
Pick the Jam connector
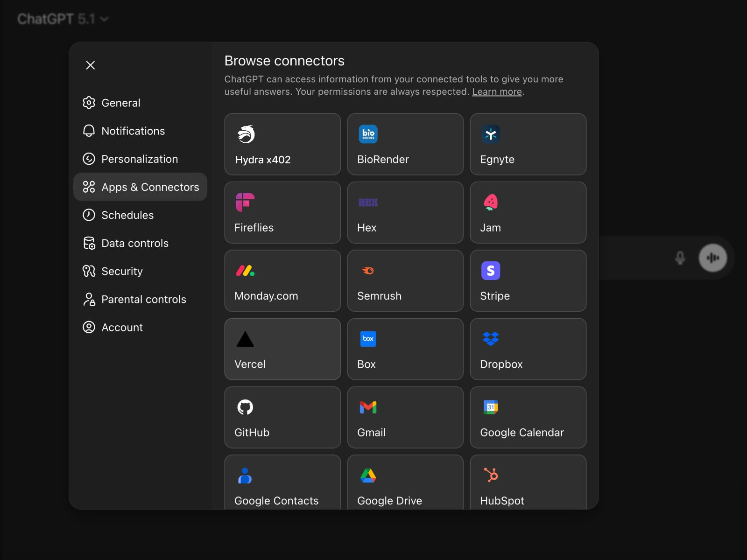coord(528,213)
